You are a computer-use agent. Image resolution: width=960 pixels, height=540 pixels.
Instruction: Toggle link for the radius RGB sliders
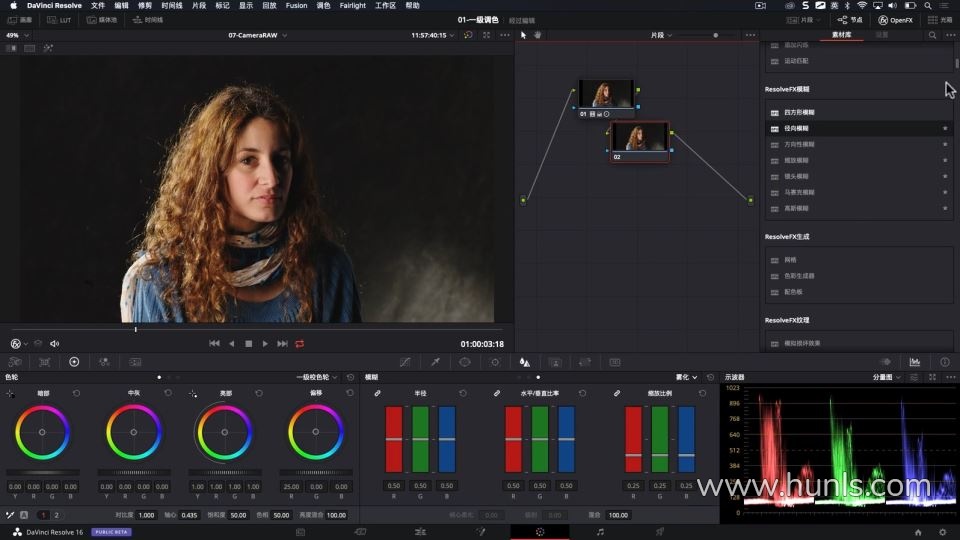click(377, 393)
